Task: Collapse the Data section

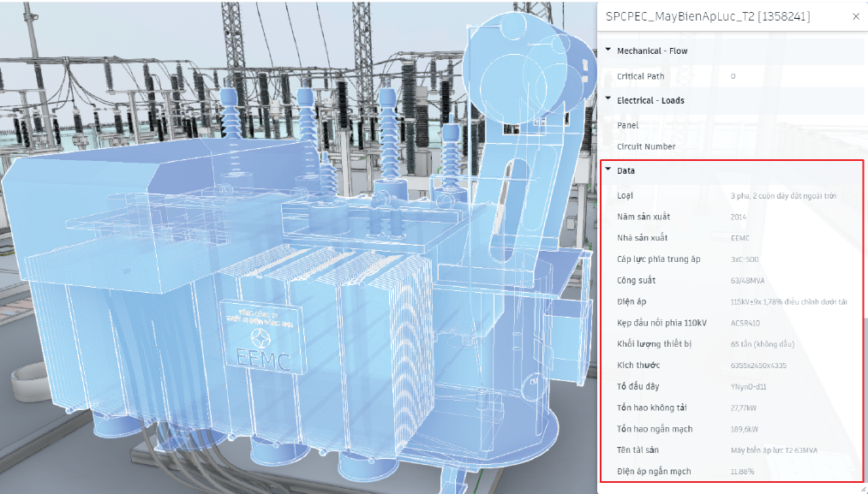Action: 608,170
